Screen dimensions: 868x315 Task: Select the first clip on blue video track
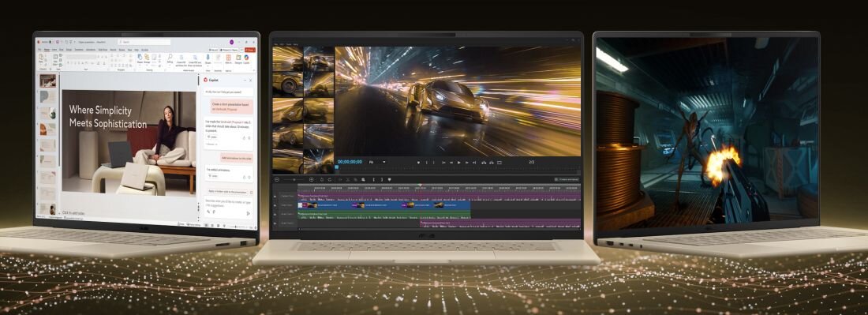pyautogui.click(x=324, y=205)
